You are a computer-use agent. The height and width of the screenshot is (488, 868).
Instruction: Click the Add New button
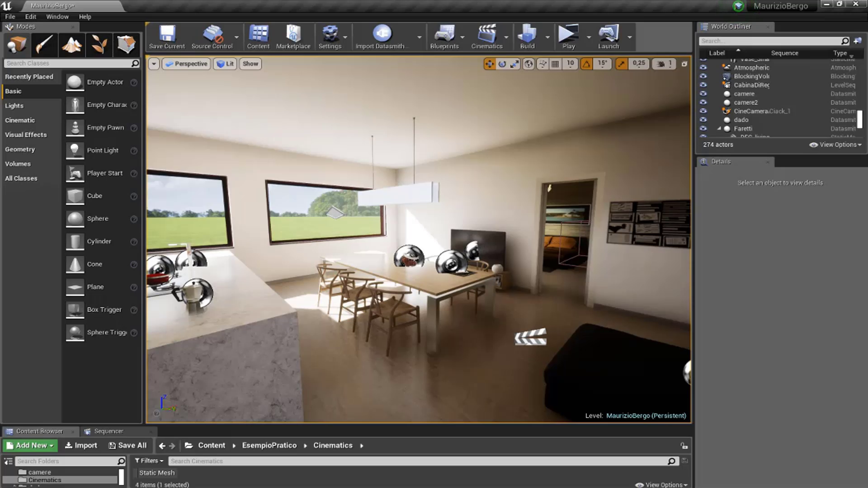point(30,446)
